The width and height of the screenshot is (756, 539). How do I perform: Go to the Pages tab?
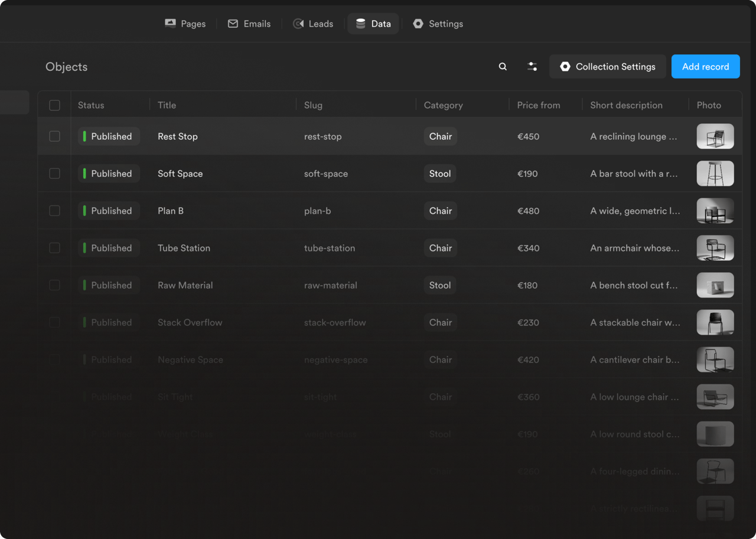click(x=185, y=24)
